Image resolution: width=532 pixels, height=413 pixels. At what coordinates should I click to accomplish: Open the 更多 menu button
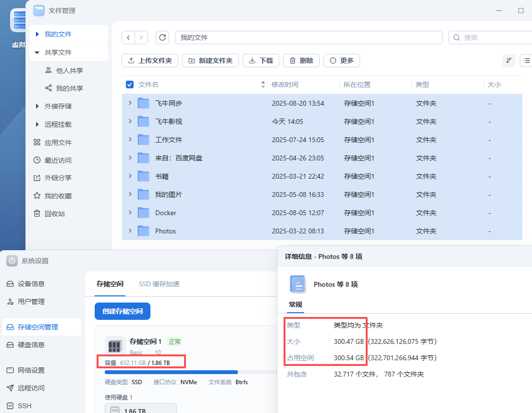pyautogui.click(x=342, y=61)
